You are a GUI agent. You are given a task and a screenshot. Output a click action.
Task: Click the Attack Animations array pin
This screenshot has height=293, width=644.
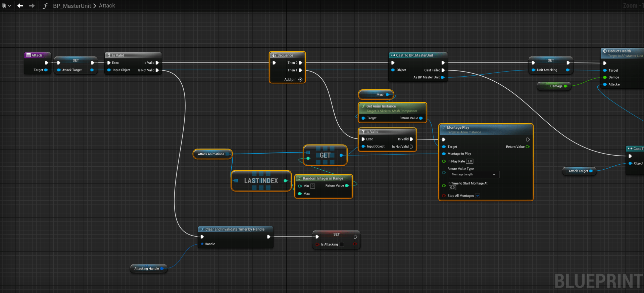tap(227, 154)
